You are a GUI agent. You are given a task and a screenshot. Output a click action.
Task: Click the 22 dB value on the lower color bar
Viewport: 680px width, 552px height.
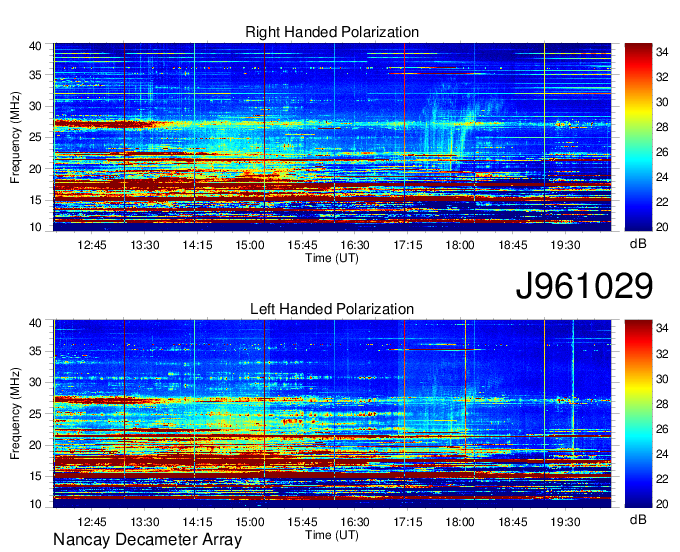(x=662, y=479)
